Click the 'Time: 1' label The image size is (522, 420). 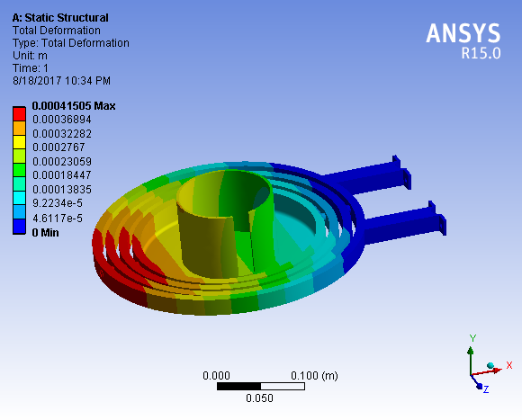click(31, 68)
